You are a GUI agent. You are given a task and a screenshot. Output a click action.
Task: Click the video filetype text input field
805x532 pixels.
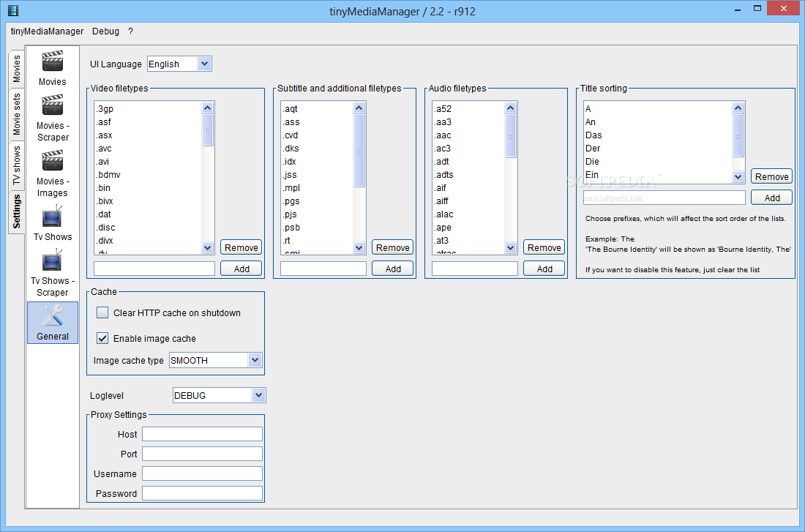tap(154, 269)
